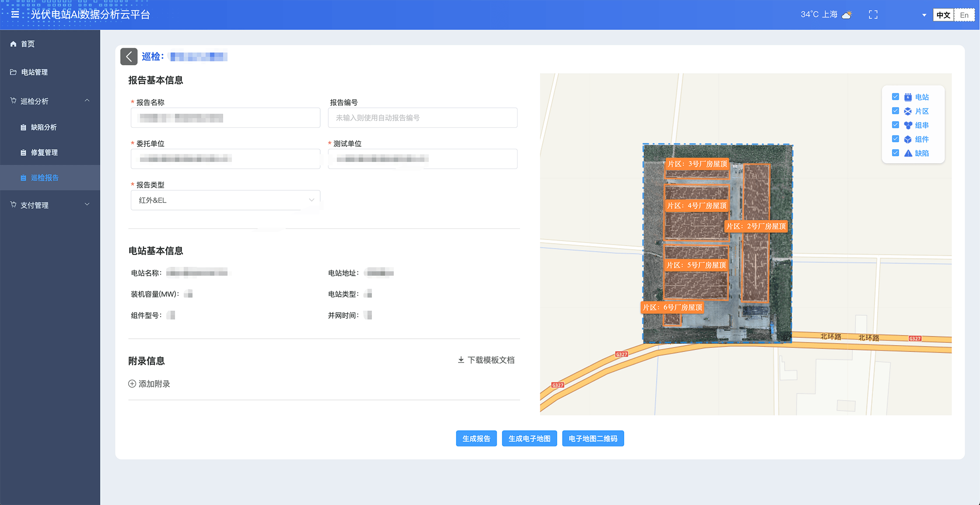Open 修复管理 in the sidebar

tap(44, 152)
